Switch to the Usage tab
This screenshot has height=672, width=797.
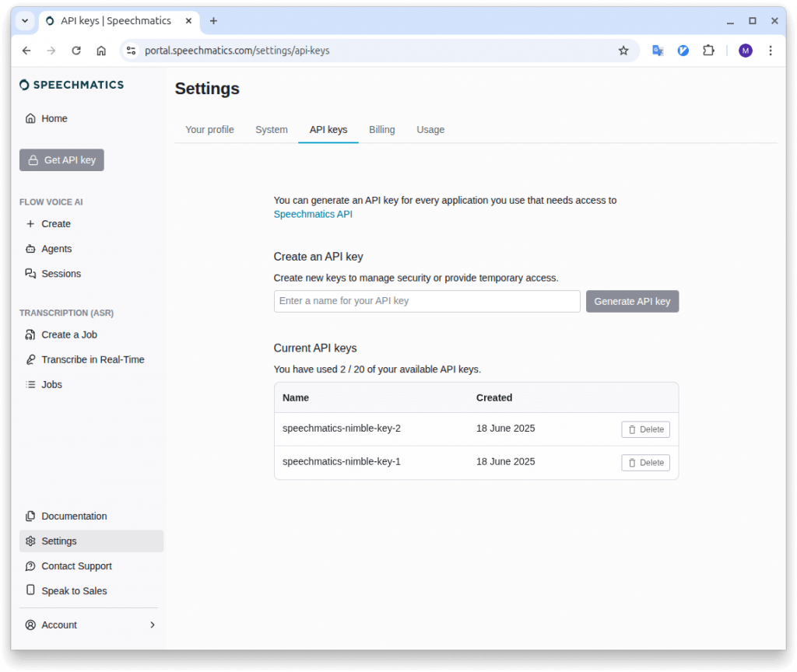pos(430,130)
